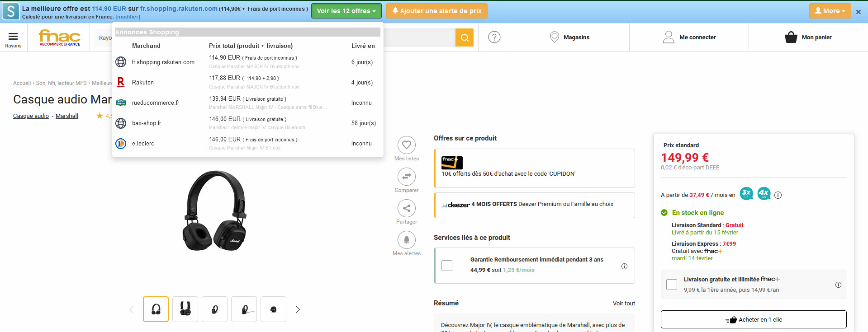Click the Partager share icon
The image size is (868, 332).
click(x=407, y=208)
